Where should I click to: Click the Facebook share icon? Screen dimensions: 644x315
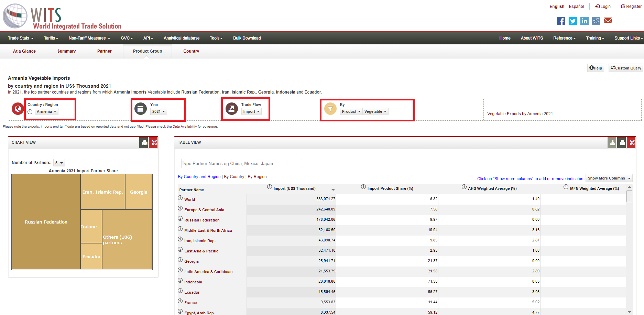(x=561, y=21)
